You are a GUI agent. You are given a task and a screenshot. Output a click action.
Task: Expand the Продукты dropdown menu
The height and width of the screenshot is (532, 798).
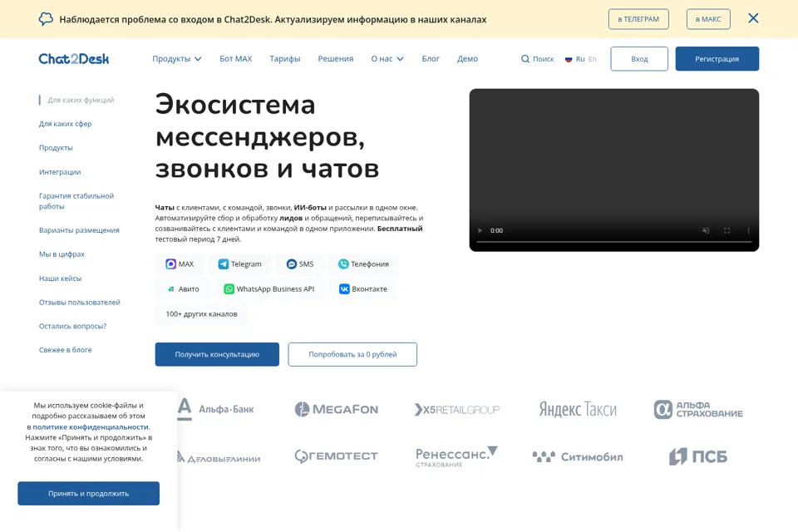pos(176,59)
